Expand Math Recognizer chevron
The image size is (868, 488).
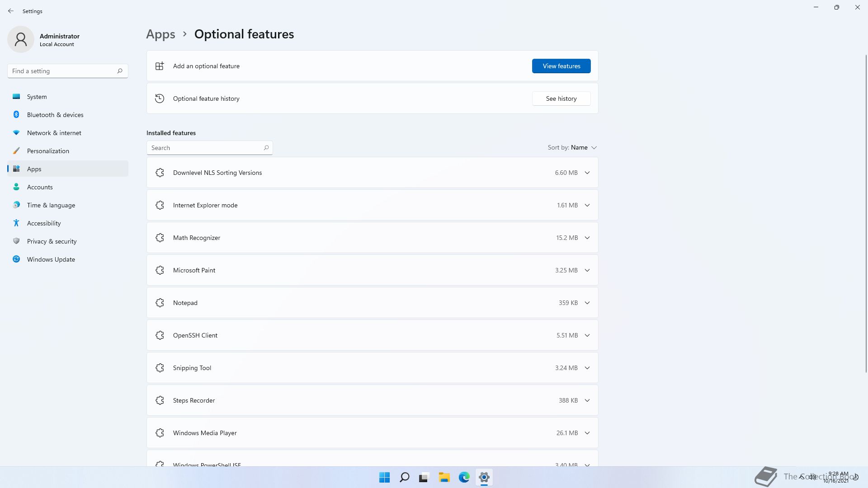click(x=587, y=238)
